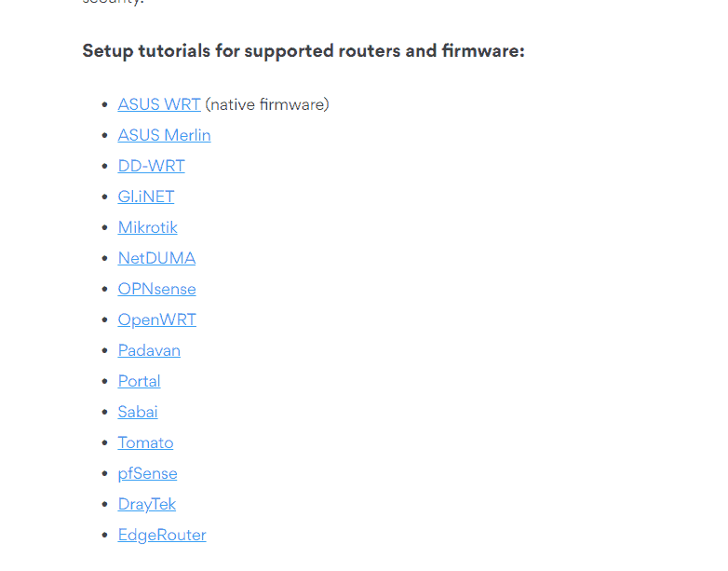728x571 pixels.
Task: Open the ASUS WRT tutorial link
Action: point(159,104)
